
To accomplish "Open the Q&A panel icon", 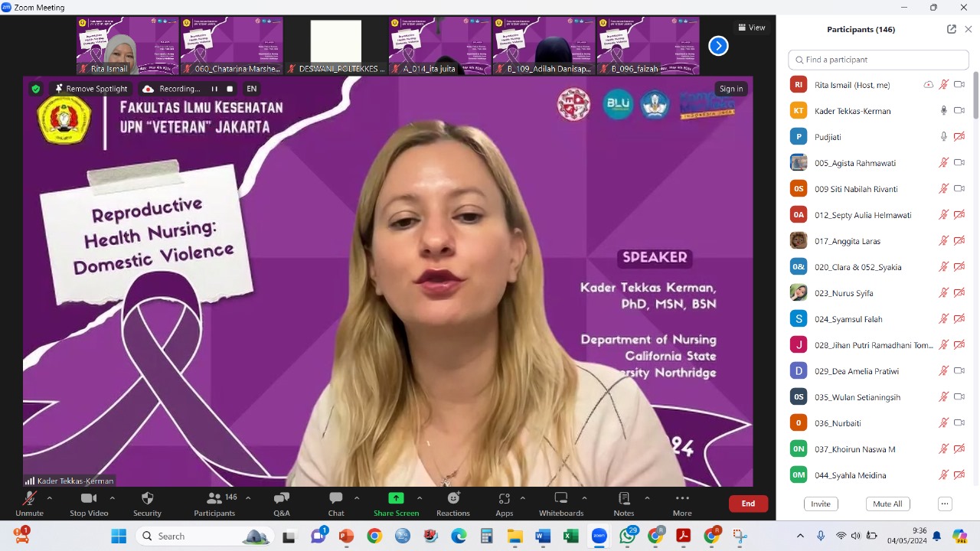I will [x=281, y=499].
